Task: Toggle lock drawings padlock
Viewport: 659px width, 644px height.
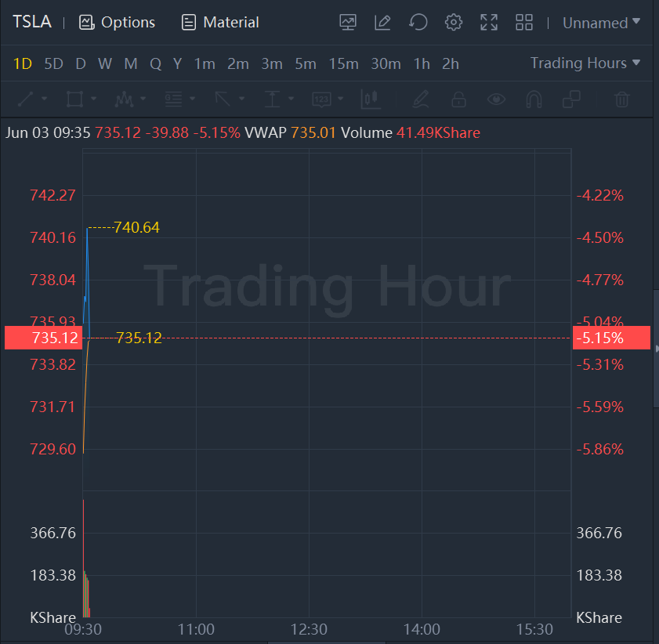Action: pyautogui.click(x=458, y=99)
